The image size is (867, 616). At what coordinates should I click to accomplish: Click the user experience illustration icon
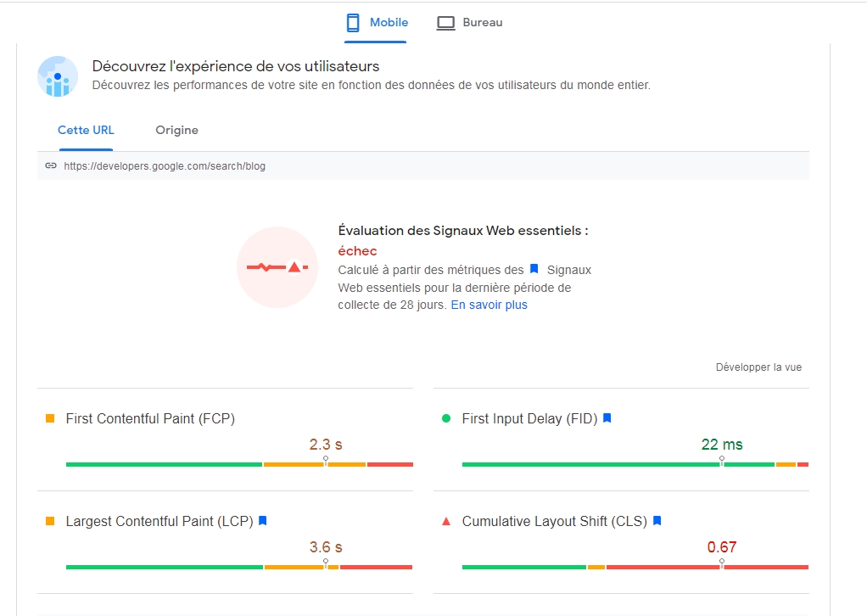(58, 77)
